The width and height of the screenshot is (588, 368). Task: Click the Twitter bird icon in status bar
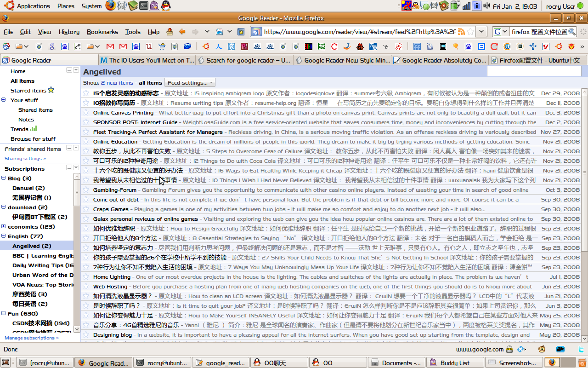click(x=581, y=349)
